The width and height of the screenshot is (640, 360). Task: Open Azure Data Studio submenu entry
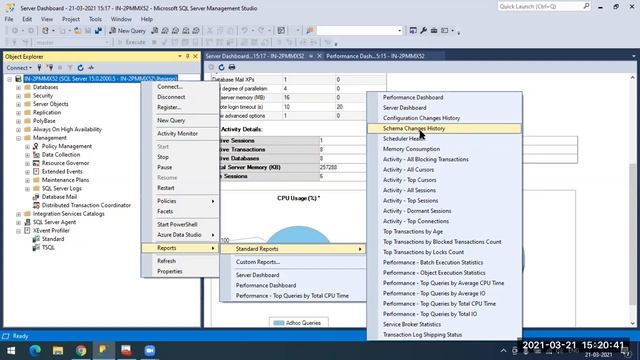point(180,235)
